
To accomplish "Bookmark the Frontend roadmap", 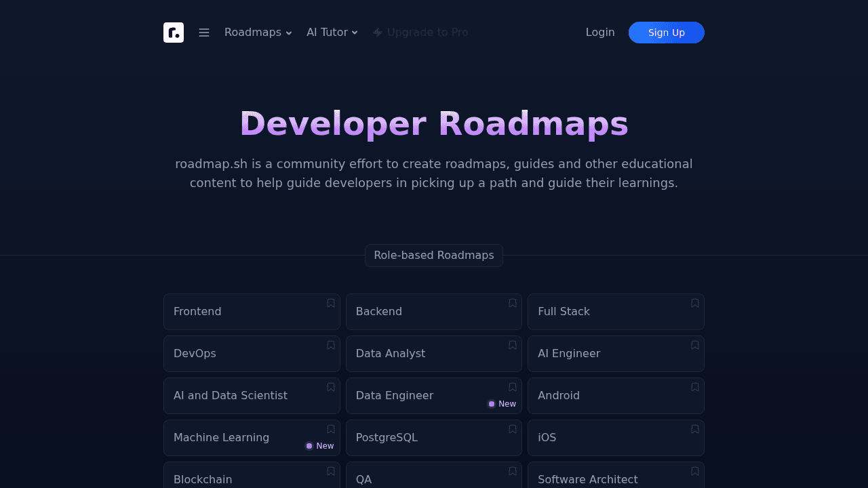I will point(331,303).
